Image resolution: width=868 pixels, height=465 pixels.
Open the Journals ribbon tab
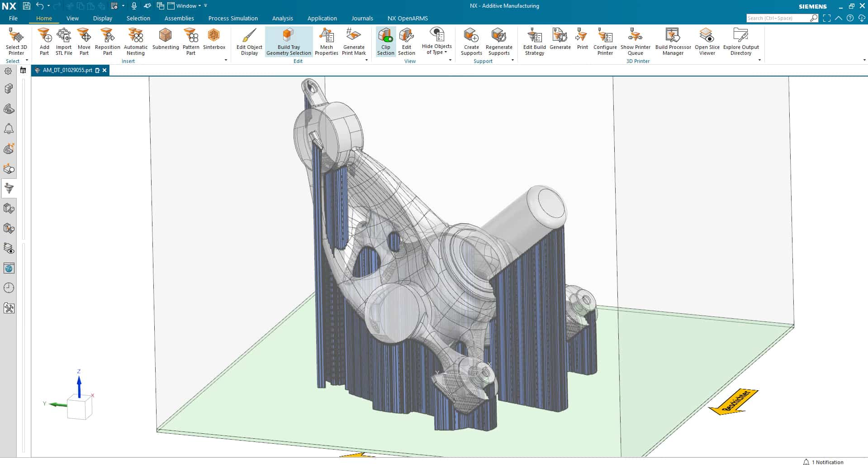[x=362, y=18]
